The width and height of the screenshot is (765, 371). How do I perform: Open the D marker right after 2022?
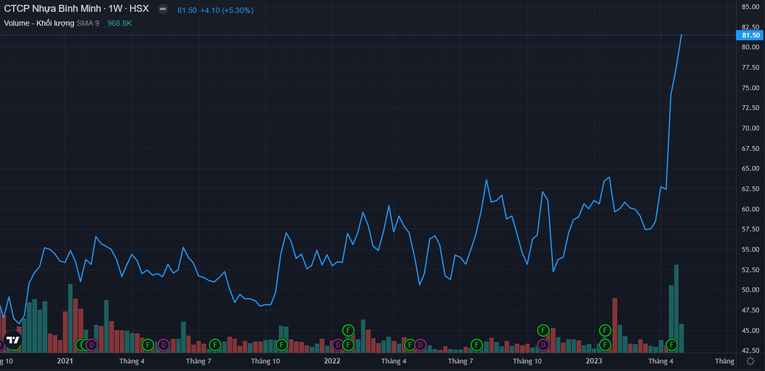pos(338,345)
